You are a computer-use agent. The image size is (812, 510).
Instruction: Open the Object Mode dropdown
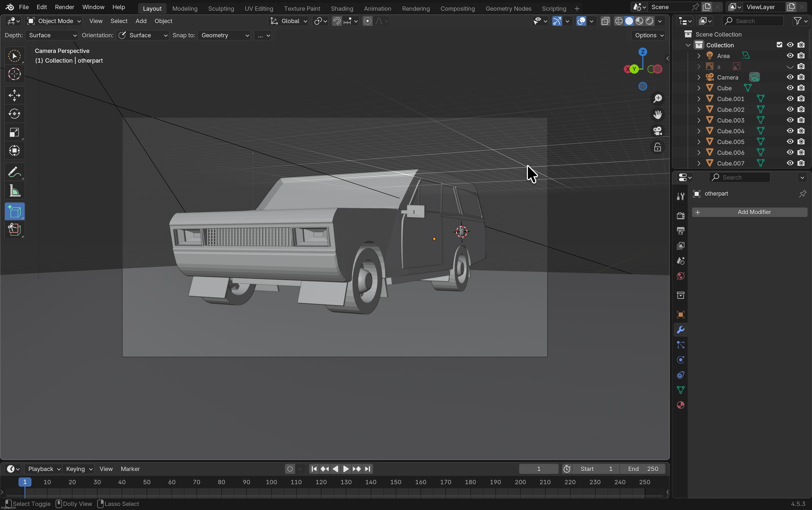54,21
